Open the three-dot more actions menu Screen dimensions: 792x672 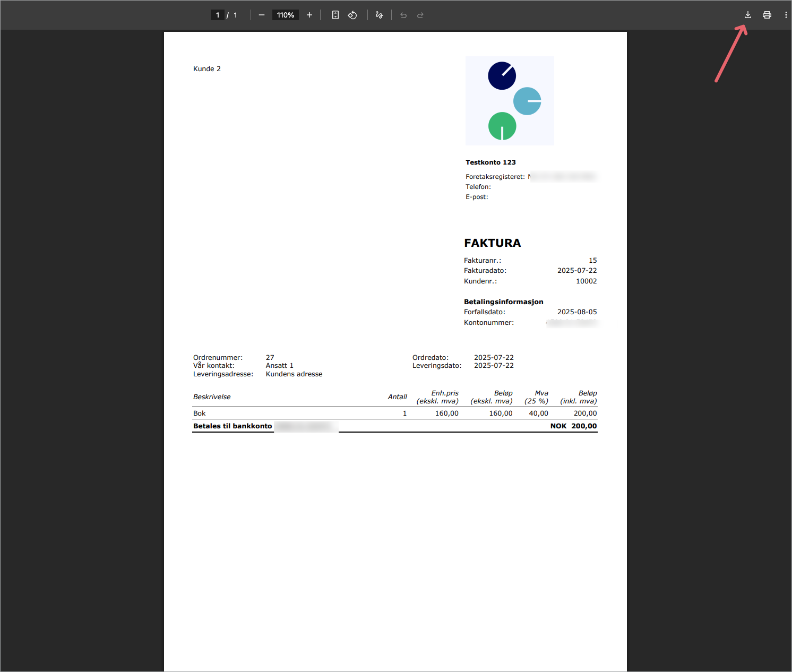(786, 15)
